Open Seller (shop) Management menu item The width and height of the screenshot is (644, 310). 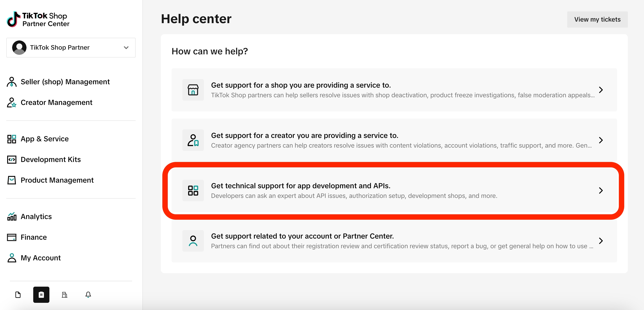coord(65,82)
